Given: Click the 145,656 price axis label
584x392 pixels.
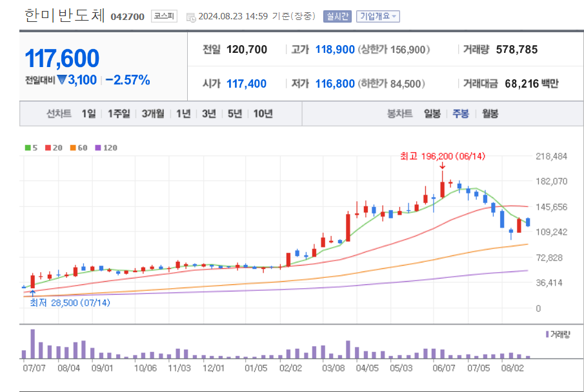Looking at the screenshot, I should tap(551, 207).
